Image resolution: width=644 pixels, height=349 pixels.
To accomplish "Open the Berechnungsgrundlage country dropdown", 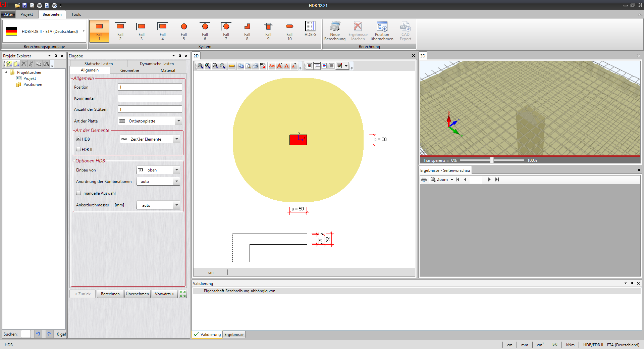I will point(84,31).
